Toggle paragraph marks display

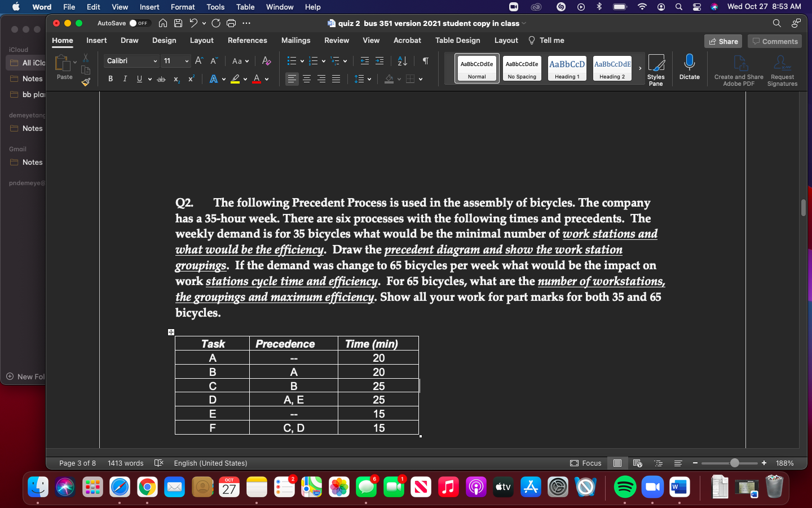click(425, 60)
